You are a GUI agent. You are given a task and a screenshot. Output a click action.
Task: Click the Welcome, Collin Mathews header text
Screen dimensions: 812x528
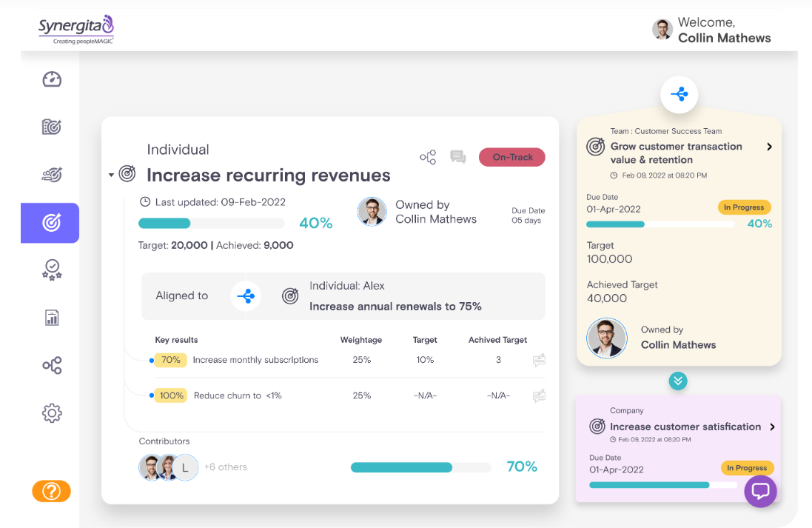coord(724,30)
